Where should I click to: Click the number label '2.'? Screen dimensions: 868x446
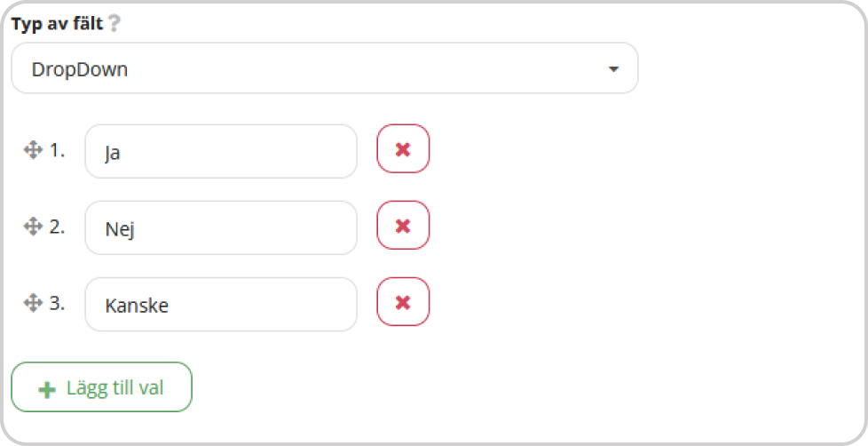(57, 226)
